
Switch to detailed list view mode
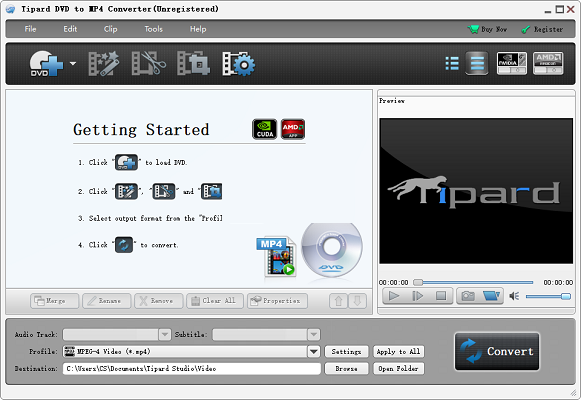click(x=452, y=64)
